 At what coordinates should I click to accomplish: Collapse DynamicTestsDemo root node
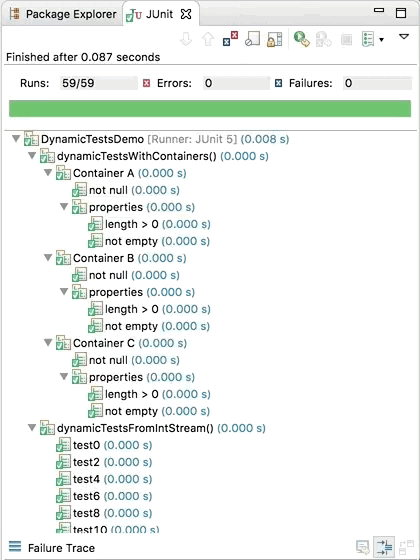pos(16,139)
